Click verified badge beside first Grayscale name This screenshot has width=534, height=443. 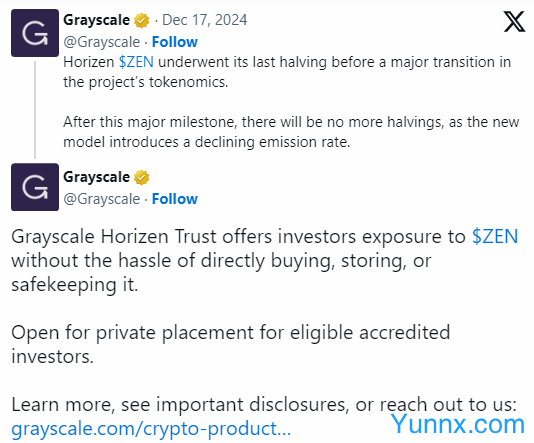pos(141,20)
